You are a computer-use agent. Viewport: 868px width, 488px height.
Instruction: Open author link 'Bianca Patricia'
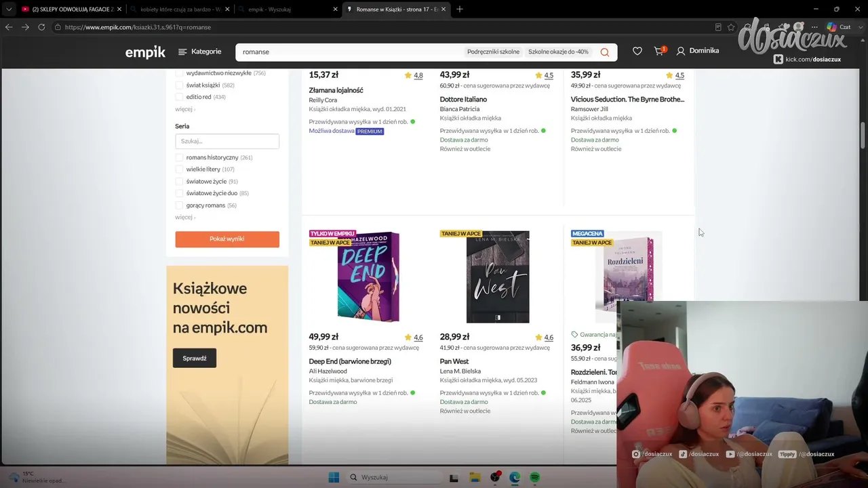(x=460, y=109)
